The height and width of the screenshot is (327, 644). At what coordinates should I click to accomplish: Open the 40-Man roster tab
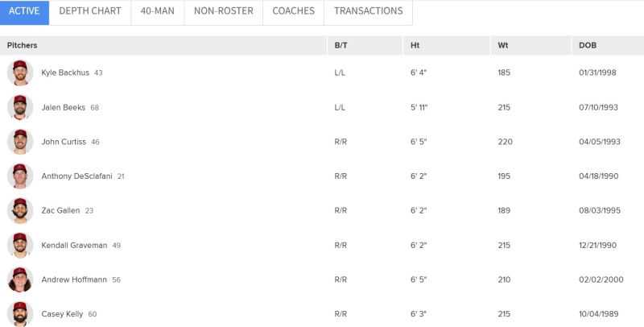(157, 11)
